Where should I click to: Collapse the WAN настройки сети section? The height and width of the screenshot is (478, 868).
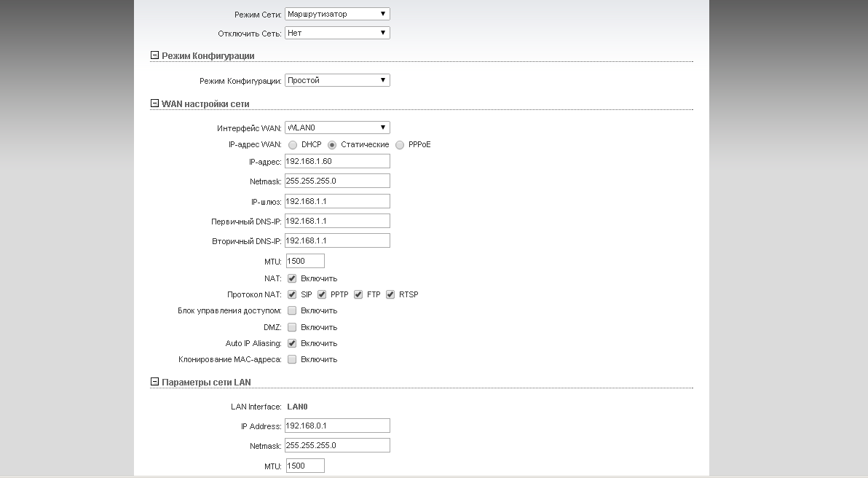154,103
